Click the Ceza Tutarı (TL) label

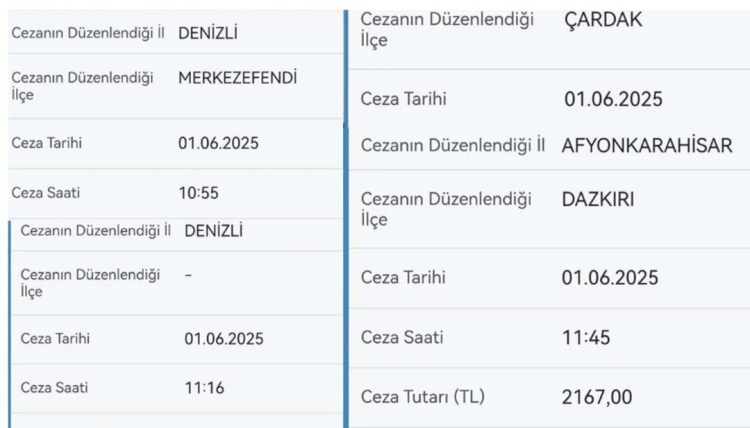pos(421,397)
